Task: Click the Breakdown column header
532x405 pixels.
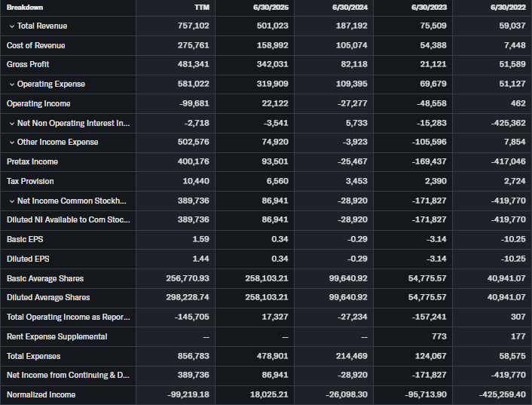Action: pos(25,8)
